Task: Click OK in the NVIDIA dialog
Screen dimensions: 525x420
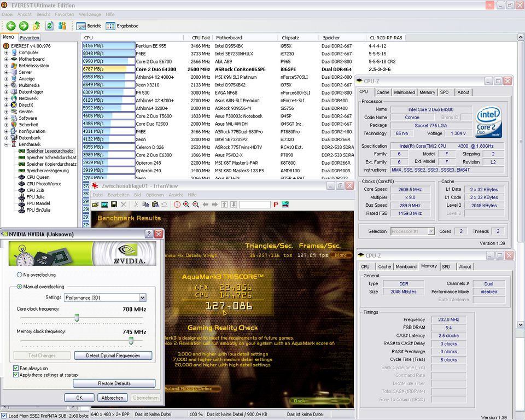Action: 79,398
